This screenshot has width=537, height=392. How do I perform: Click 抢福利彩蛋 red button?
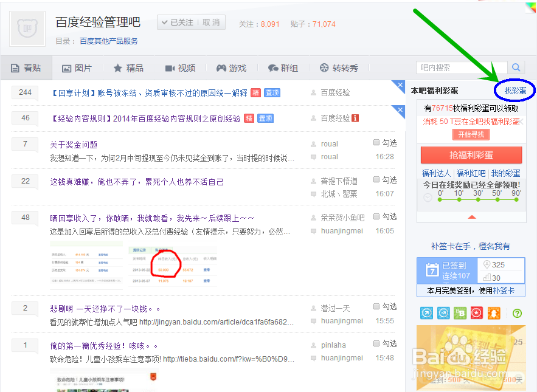coord(471,155)
